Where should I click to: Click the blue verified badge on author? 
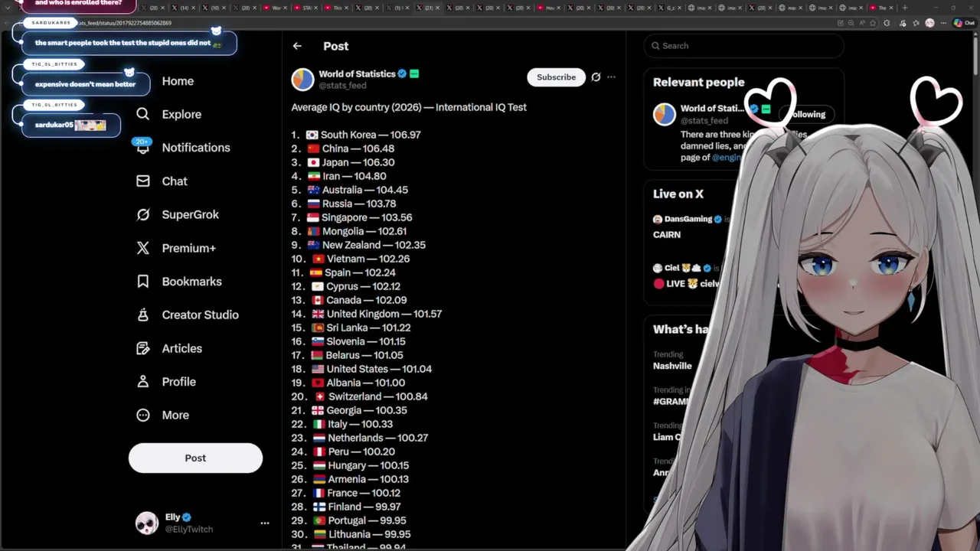401,73
